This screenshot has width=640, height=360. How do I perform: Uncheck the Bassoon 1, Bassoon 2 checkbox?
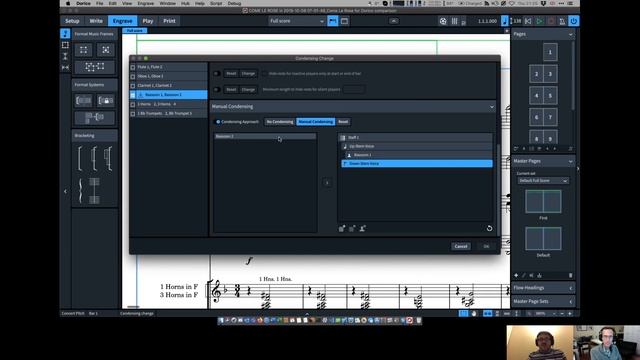pyautogui.click(x=133, y=95)
